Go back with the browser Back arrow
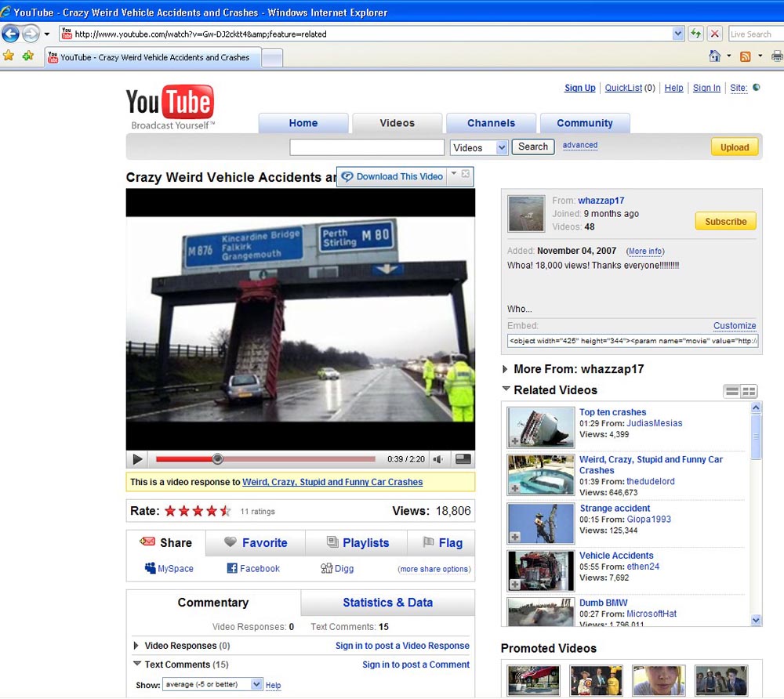Image resolution: width=784 pixels, height=699 pixels. coord(11,34)
